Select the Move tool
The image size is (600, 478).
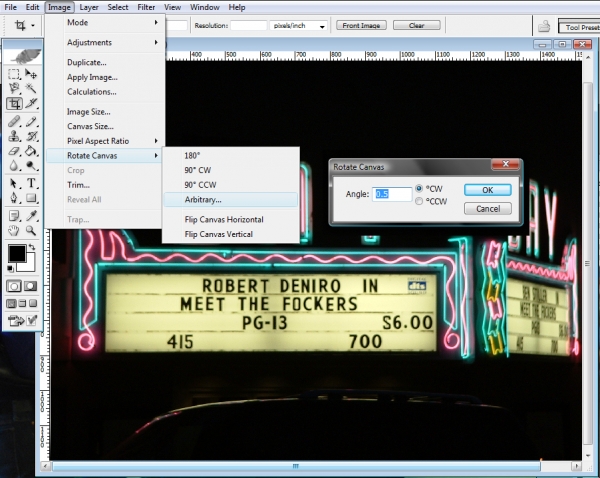31,74
